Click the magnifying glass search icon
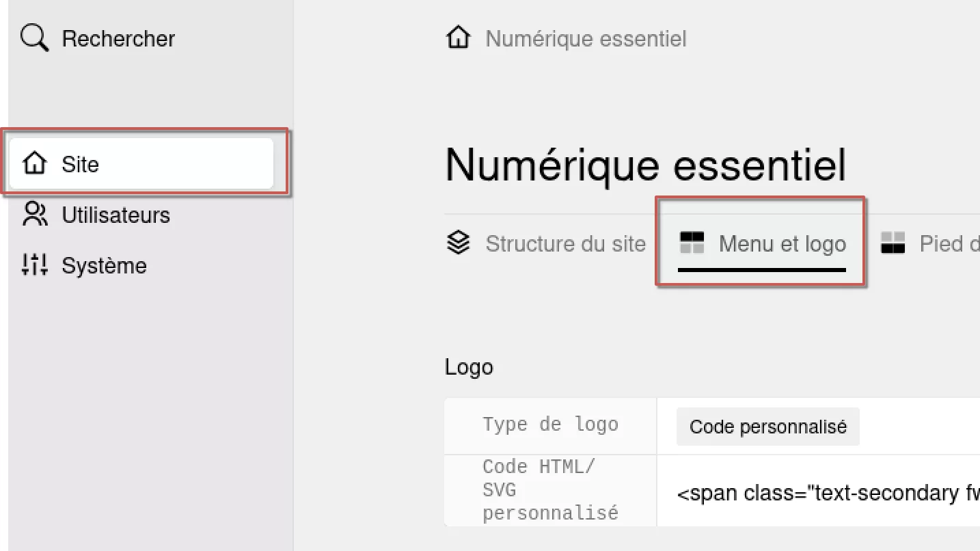The height and width of the screenshot is (551, 980). (x=34, y=38)
